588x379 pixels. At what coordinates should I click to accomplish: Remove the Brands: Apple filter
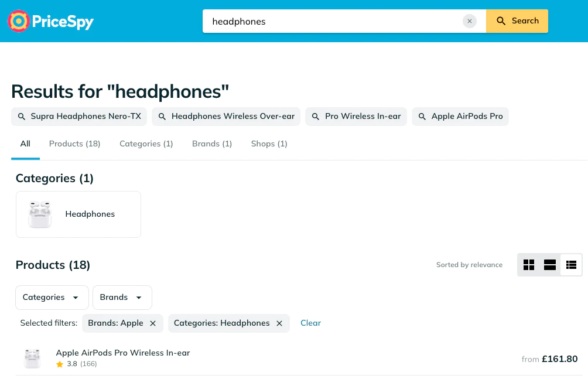tap(153, 323)
